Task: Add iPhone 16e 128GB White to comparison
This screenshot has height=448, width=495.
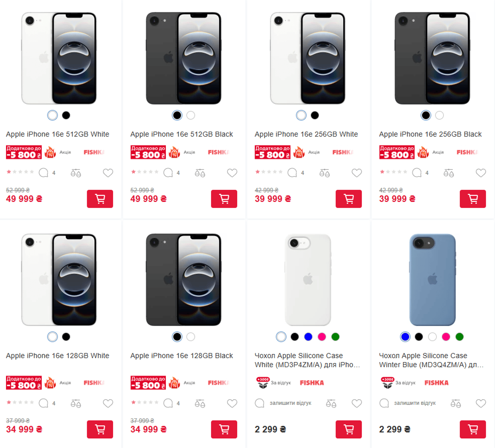Action: click(75, 403)
